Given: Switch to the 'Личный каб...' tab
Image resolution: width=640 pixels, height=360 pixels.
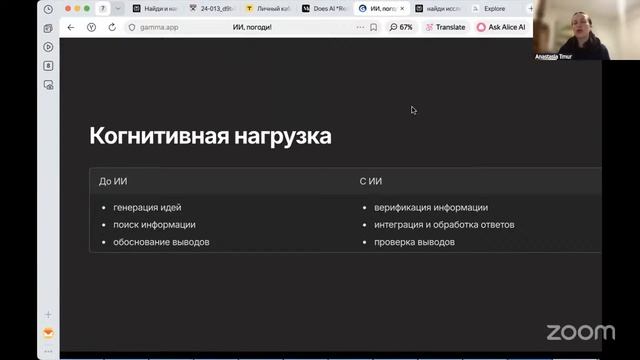Looking at the screenshot, I should [268, 9].
